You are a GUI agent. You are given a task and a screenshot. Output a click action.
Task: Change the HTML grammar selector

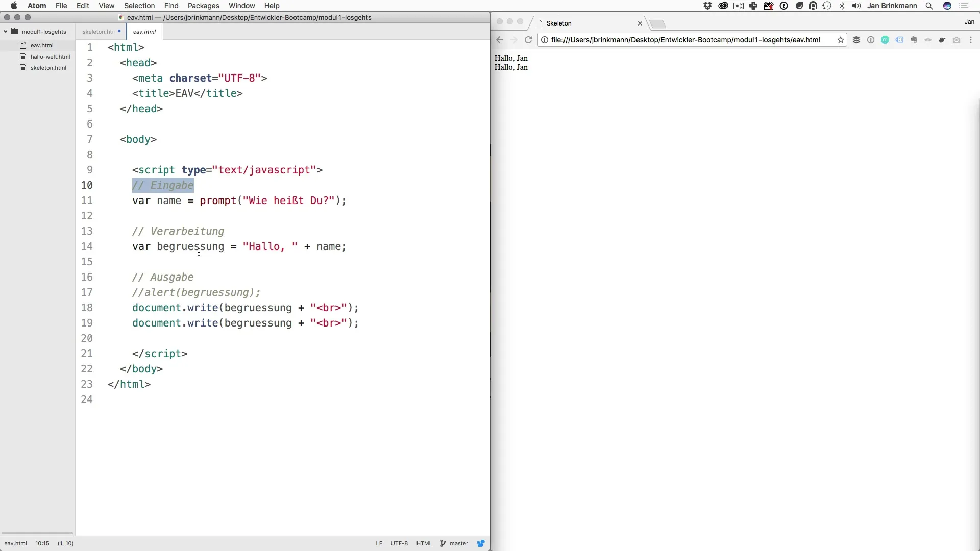(424, 543)
